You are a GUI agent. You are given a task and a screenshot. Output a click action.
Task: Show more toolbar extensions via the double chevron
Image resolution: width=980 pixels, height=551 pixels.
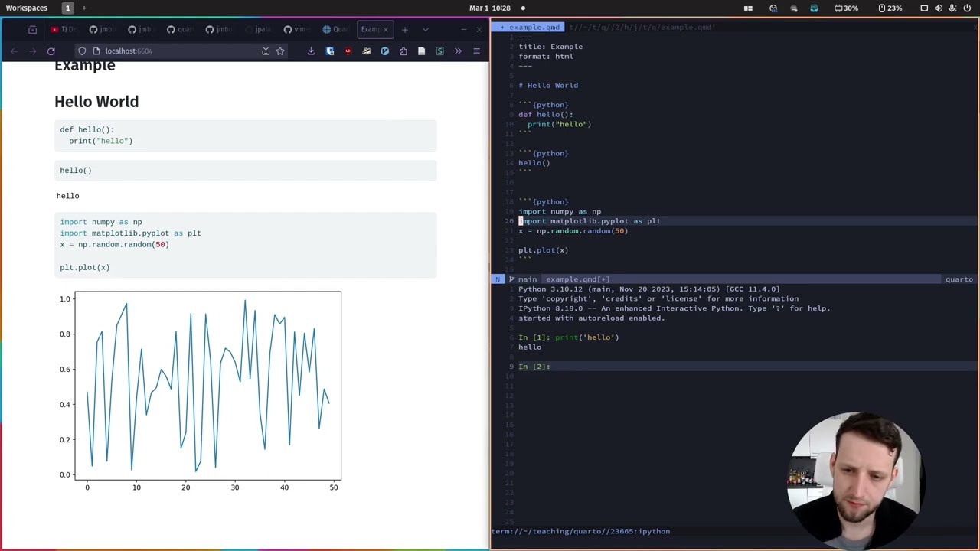(458, 51)
